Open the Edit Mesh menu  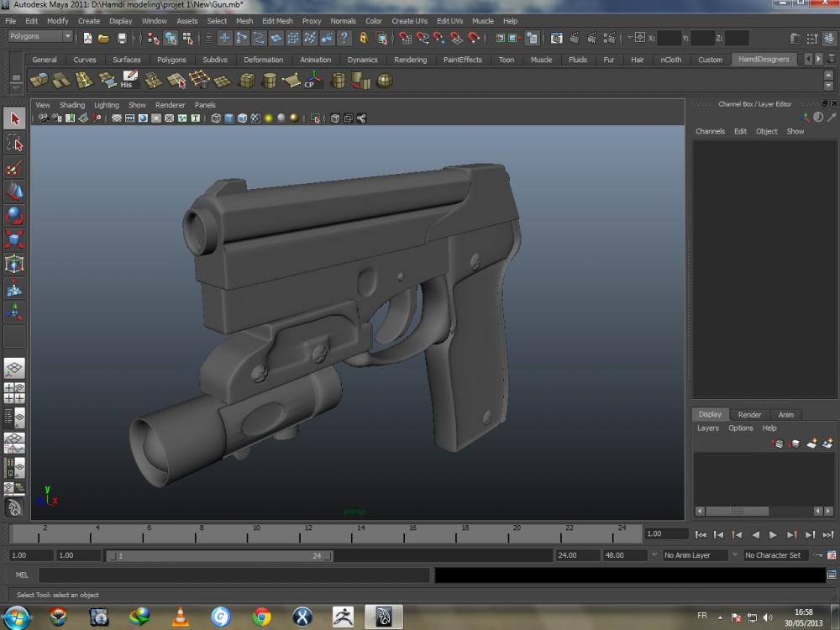(277, 21)
